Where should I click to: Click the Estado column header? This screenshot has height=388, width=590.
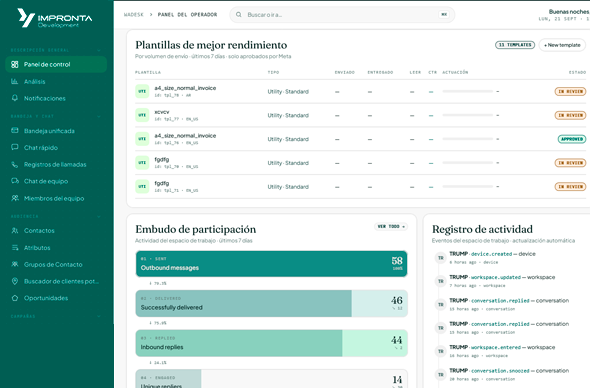click(x=577, y=72)
